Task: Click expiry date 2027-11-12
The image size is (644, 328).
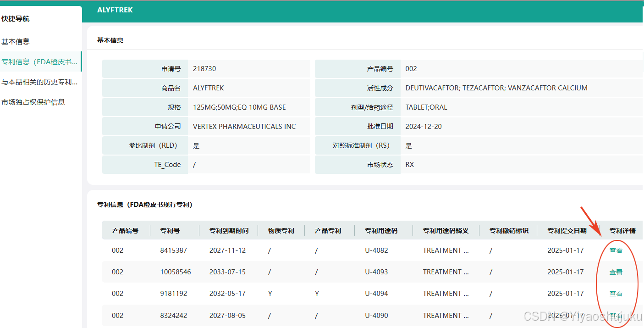Action: click(227, 250)
